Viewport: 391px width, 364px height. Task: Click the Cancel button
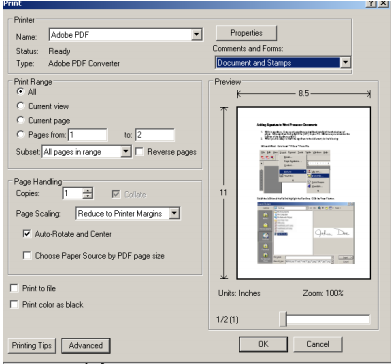(x=318, y=344)
